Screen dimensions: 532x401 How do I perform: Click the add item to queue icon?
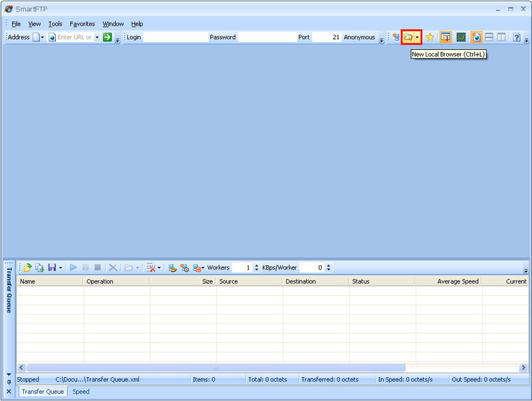(40, 268)
